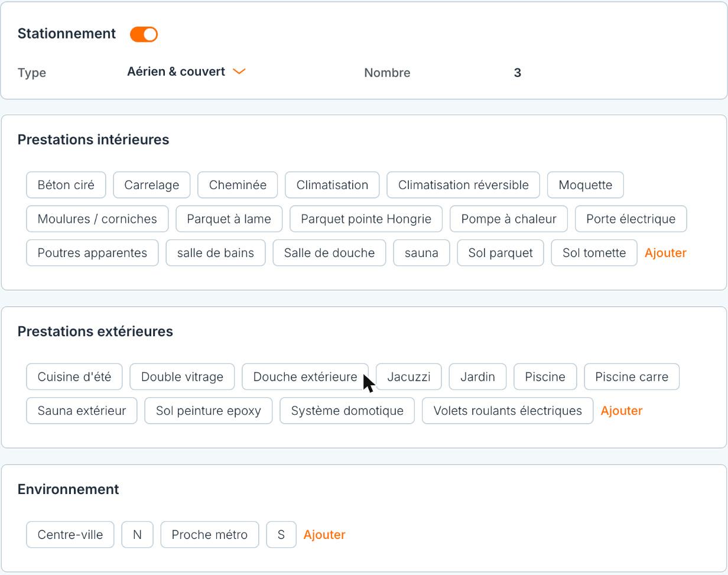Click the Poutres apparentes tag
The image size is (728, 575).
(x=92, y=253)
